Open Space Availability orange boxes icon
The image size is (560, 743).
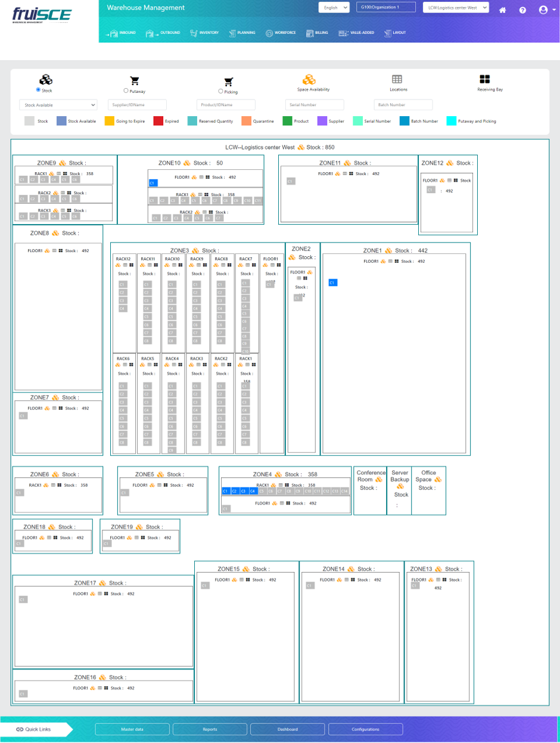click(x=309, y=79)
